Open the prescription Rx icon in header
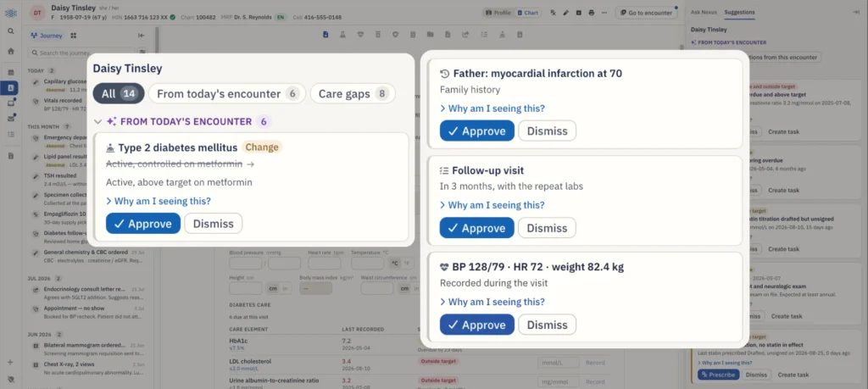Image resolution: width=868 pixels, height=389 pixels. (x=553, y=12)
